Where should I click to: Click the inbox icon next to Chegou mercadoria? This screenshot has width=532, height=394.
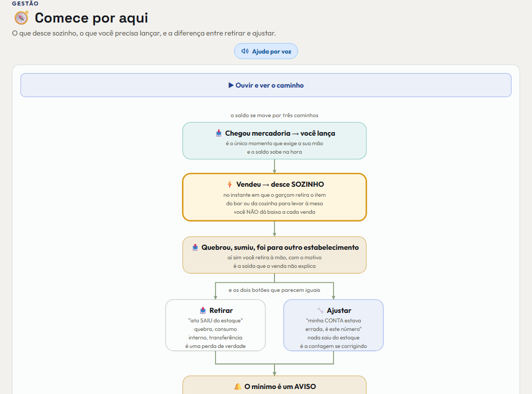[219, 133]
